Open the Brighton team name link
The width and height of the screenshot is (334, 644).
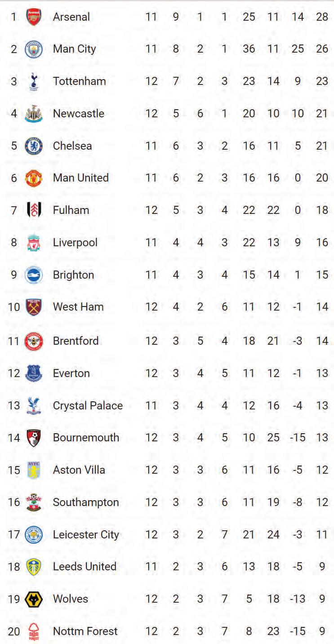pos(73,275)
